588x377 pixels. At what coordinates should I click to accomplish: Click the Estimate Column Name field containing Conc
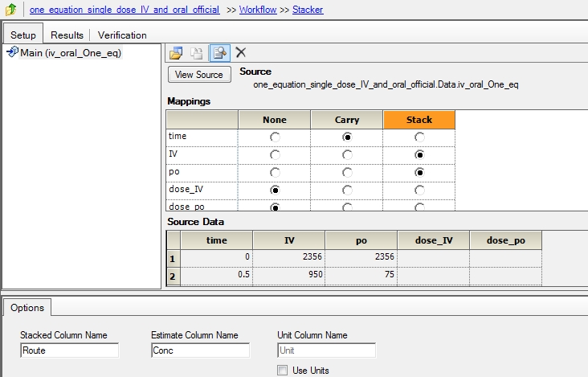pyautogui.click(x=200, y=350)
